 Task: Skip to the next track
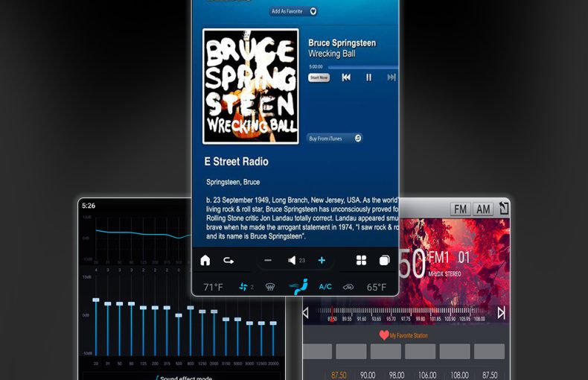pyautogui.click(x=391, y=77)
